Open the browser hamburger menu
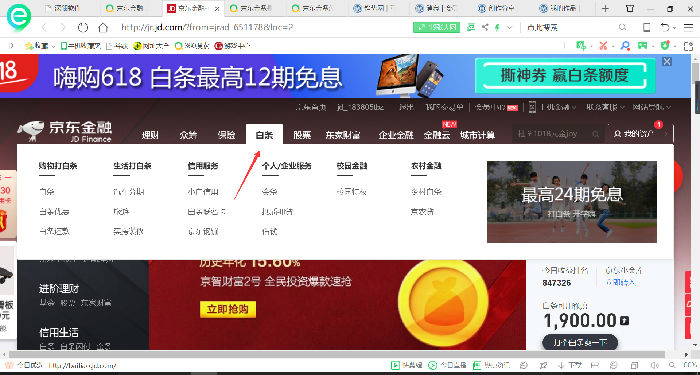 click(688, 28)
